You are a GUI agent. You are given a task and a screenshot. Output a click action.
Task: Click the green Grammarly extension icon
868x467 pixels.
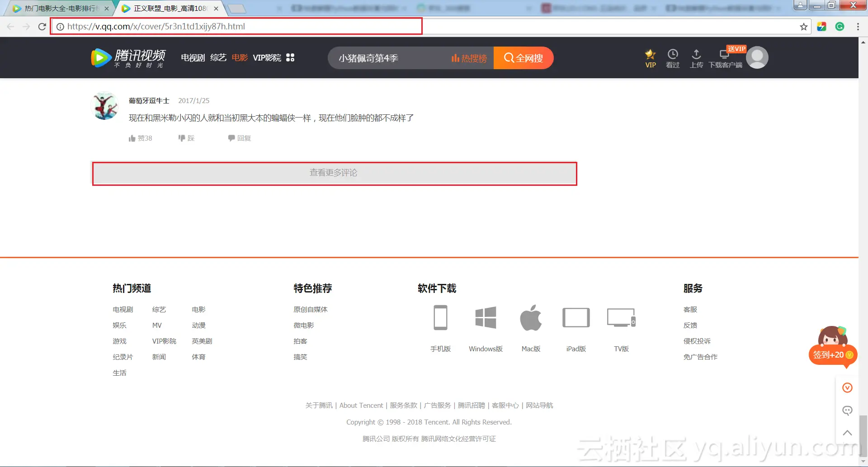point(840,27)
